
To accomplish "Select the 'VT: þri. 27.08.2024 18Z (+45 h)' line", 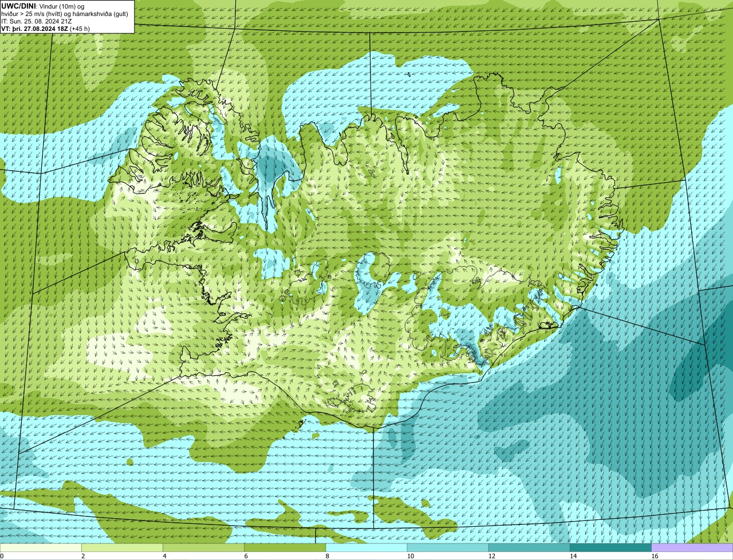I will pos(46,29).
